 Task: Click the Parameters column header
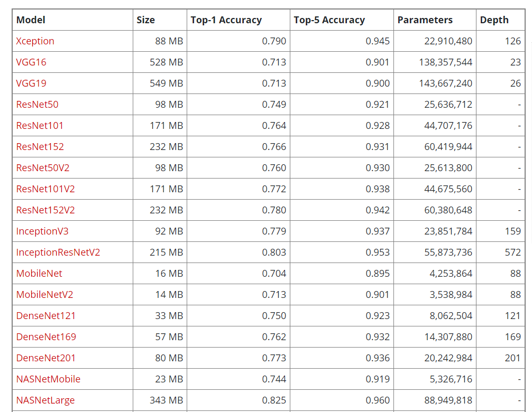[425, 20]
